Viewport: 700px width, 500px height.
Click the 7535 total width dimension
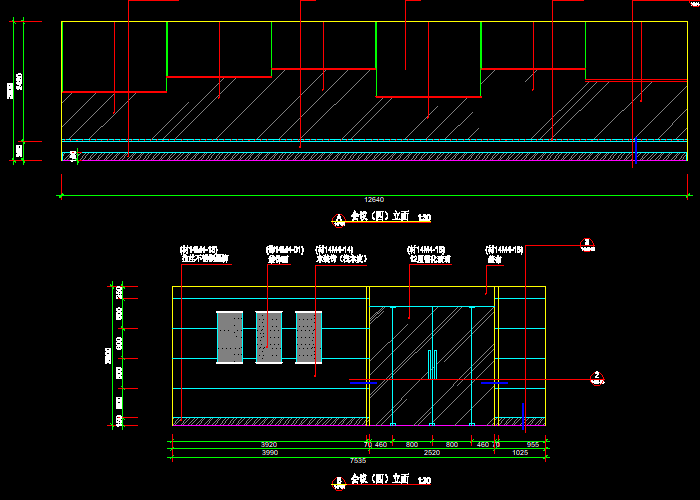358,461
